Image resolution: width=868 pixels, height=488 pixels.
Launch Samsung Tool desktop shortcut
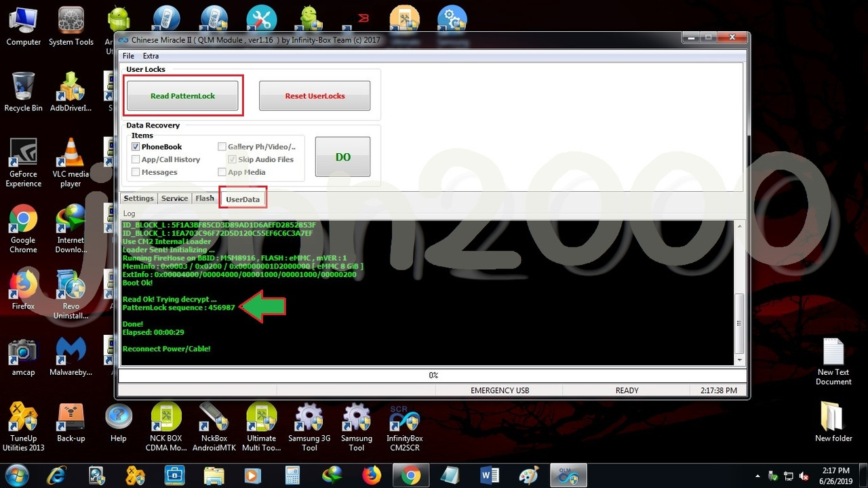tap(357, 427)
